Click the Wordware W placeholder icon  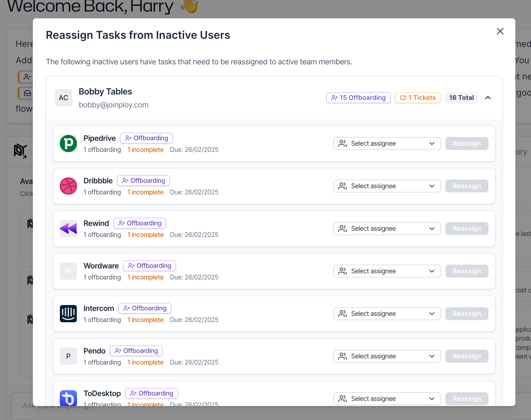pyautogui.click(x=68, y=271)
